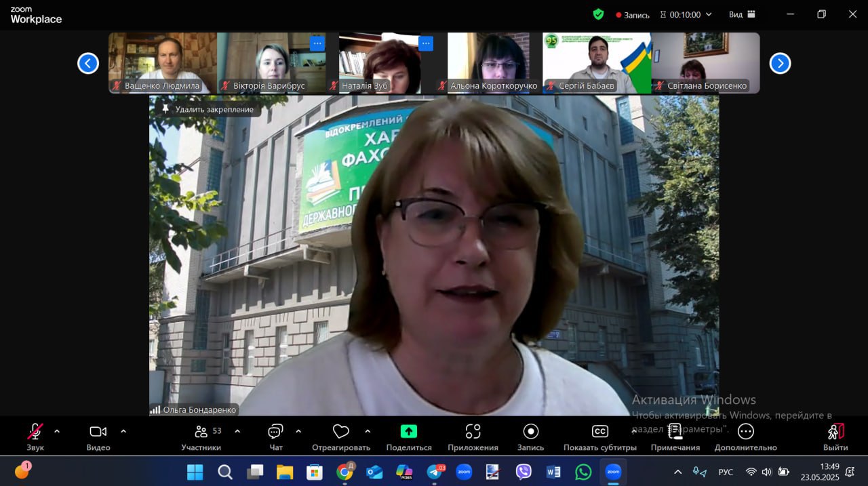Open the Дополнительно more options menu
The width and height of the screenshot is (868, 486).
tap(745, 437)
